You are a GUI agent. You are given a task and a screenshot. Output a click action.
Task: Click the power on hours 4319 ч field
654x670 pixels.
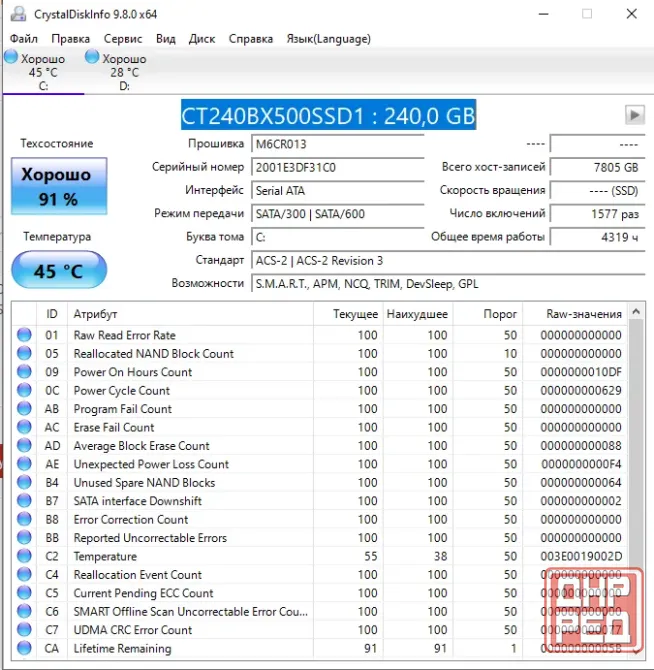pyautogui.click(x=597, y=237)
